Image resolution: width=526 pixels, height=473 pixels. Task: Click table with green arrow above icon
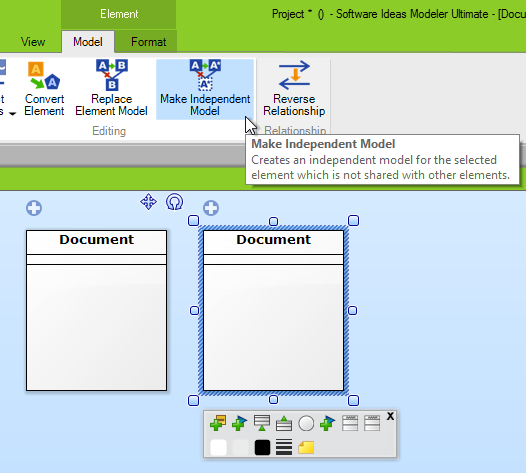pos(284,423)
